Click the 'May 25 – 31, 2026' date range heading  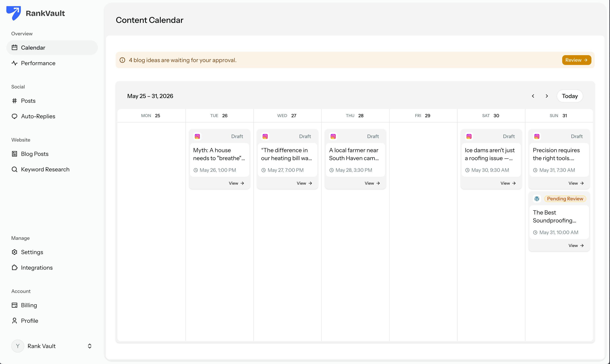150,96
